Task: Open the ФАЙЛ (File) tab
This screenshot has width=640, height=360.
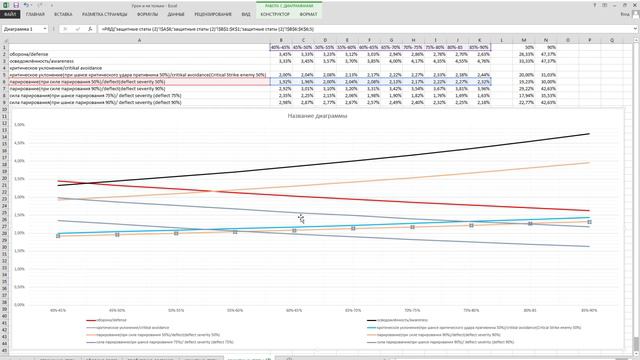Action: coord(10,14)
